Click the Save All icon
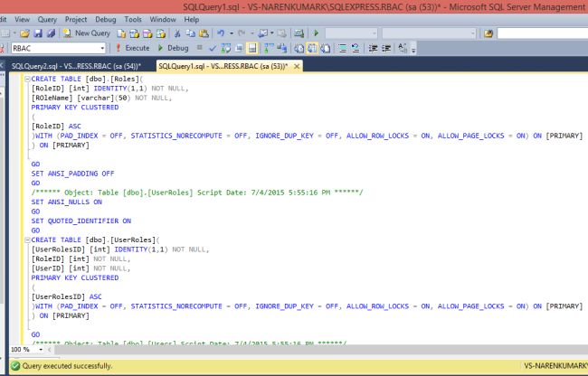Image resolution: width=588 pixels, height=376 pixels. pyautogui.click(x=53, y=33)
